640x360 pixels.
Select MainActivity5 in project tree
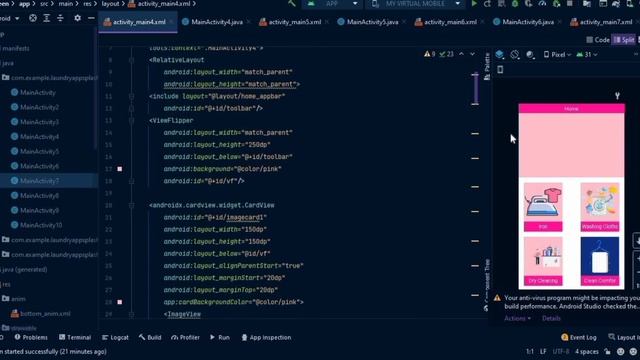[x=35, y=151]
